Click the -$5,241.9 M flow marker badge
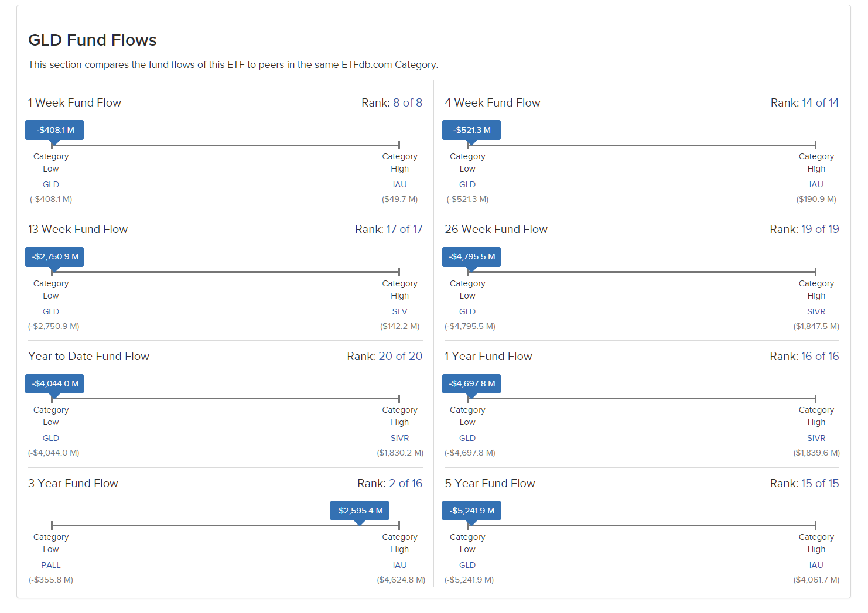 click(471, 511)
